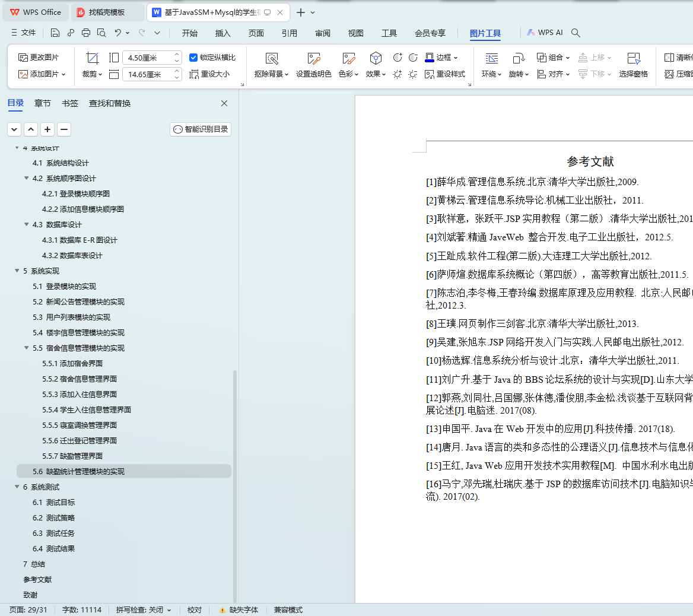Viewport: 693px width, 616px height.
Task: Click the WPS AI button
Action: click(545, 33)
